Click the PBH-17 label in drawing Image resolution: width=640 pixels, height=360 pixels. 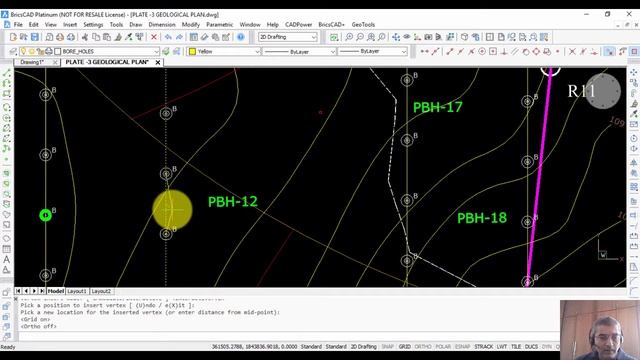pyautogui.click(x=438, y=107)
